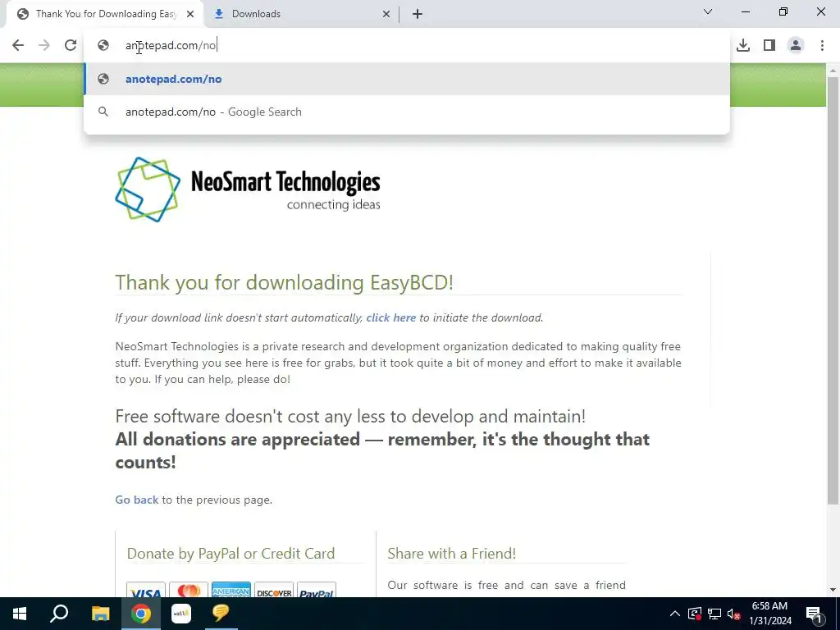Open the Windows Start menu
840x630 pixels.
[x=20, y=614]
